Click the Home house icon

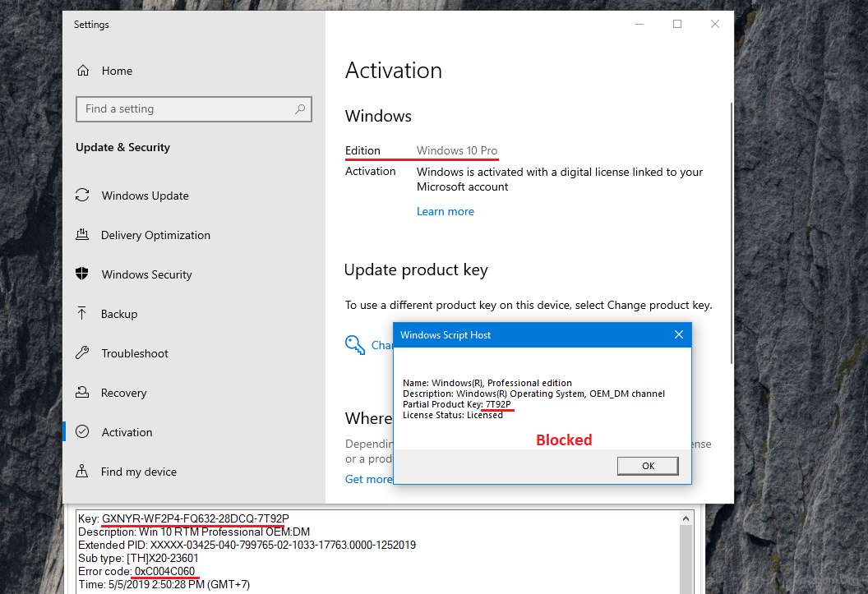[83, 71]
